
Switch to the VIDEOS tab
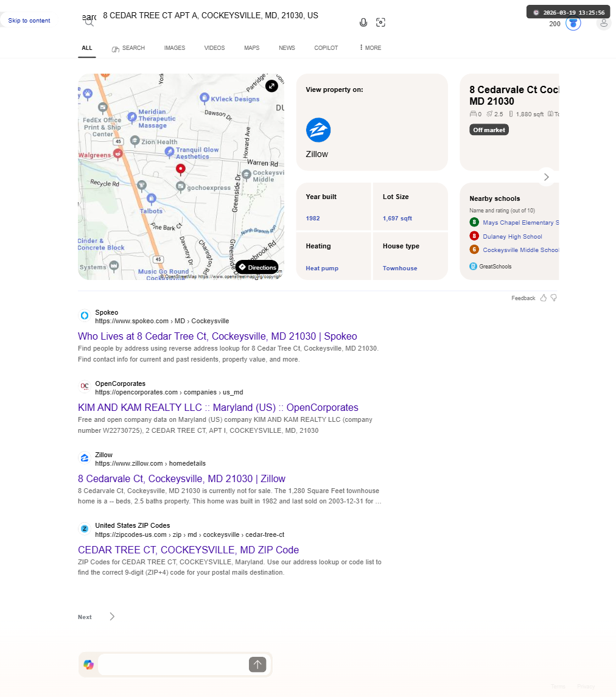pyautogui.click(x=215, y=47)
